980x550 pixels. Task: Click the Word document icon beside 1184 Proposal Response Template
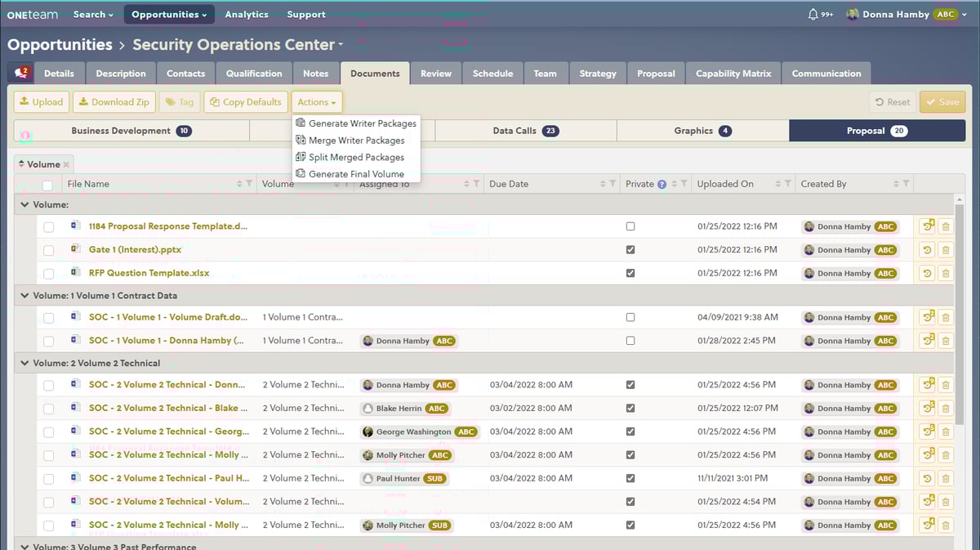(x=75, y=226)
